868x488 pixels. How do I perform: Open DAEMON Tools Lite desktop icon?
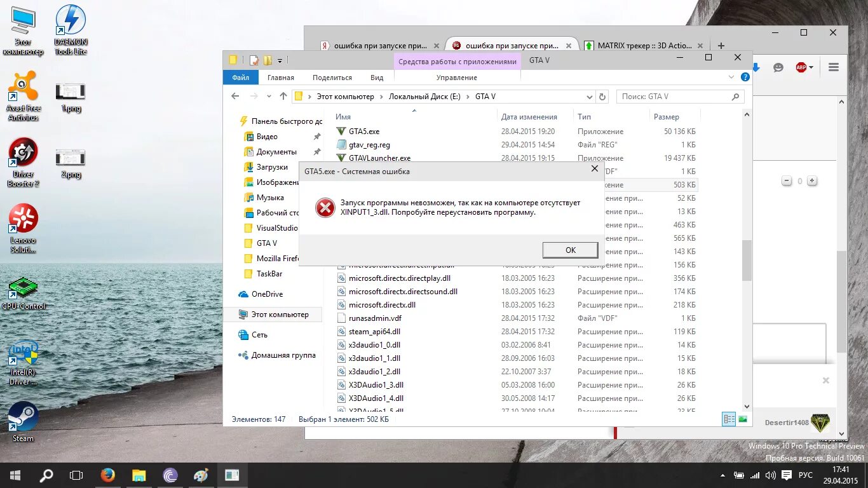(x=71, y=30)
